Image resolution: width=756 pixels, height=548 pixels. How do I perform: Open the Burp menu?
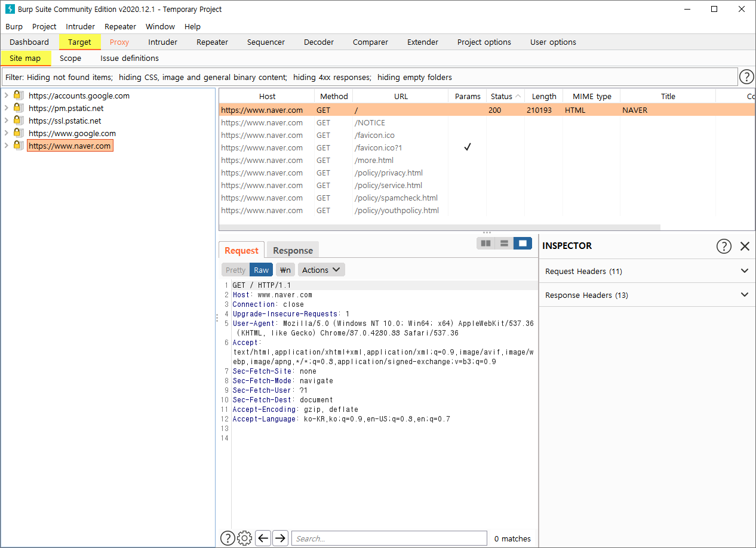tap(14, 26)
